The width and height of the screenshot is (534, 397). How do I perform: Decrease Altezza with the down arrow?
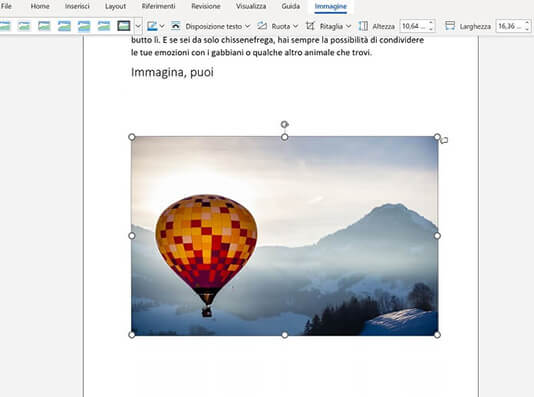(431, 29)
